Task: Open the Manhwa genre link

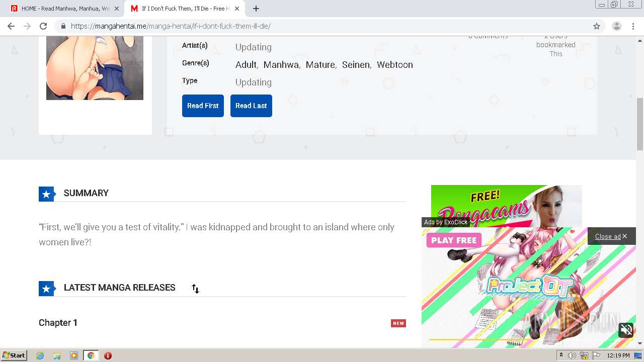Action: 281,65
